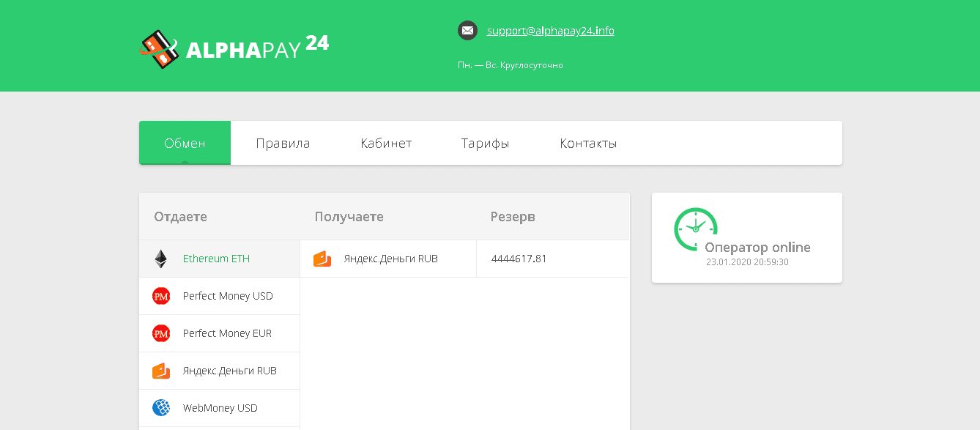Choose Perfect Money USD to give
Screen dimensions: 980x430
click(x=228, y=296)
